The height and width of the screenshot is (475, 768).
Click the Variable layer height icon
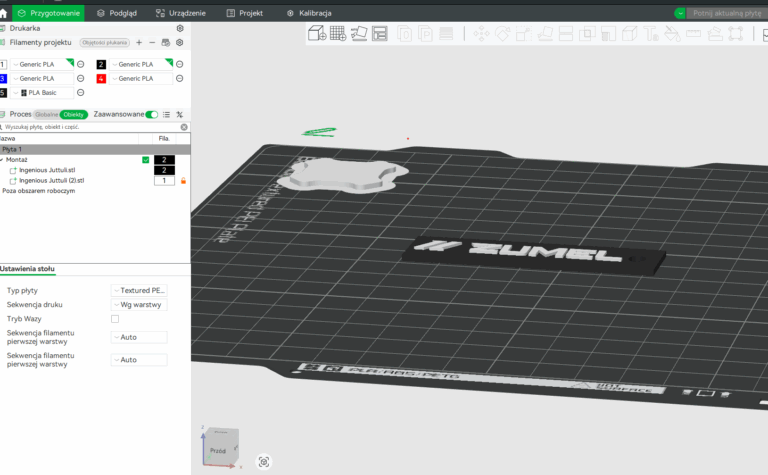click(x=446, y=34)
